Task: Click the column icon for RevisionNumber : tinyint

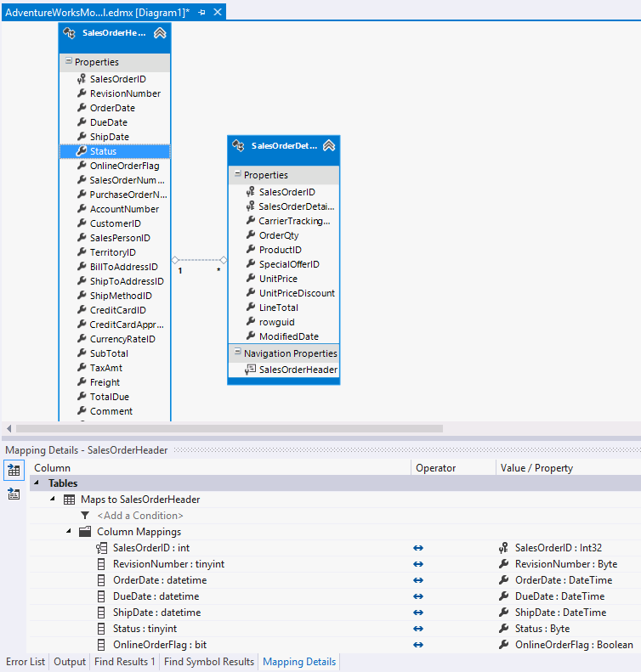Action: [101, 564]
